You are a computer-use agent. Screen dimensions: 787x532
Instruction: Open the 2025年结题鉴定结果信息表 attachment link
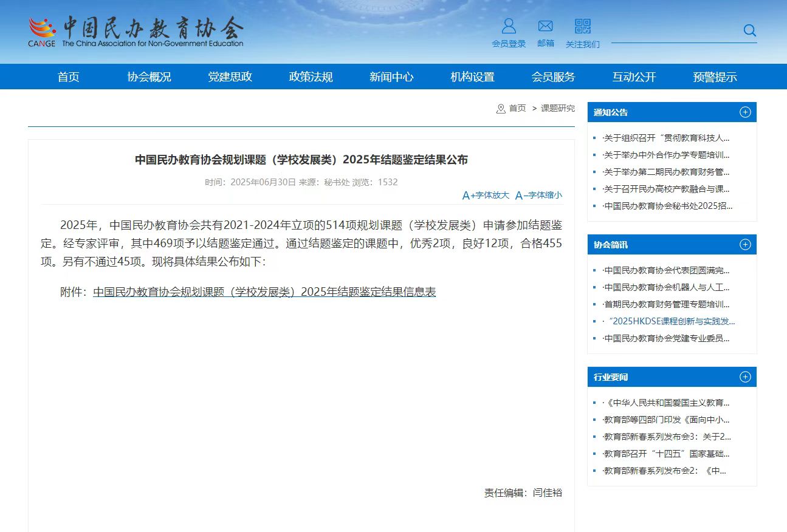point(264,292)
